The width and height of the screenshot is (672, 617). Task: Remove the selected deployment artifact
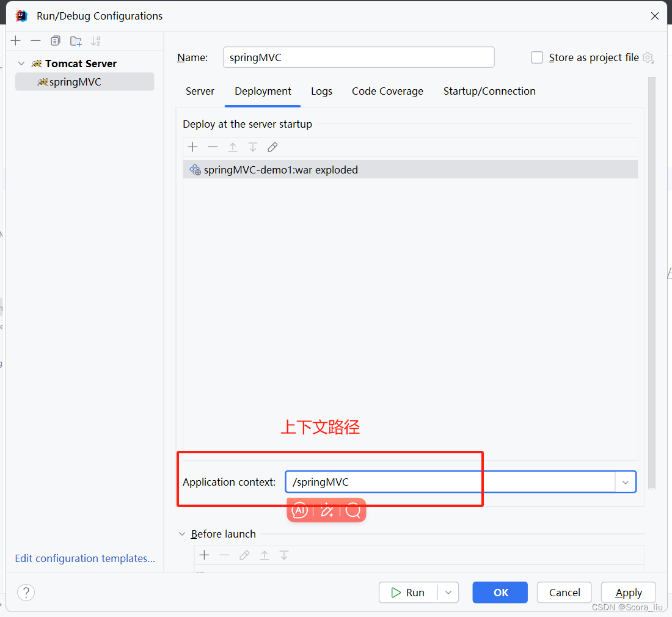pyautogui.click(x=213, y=147)
